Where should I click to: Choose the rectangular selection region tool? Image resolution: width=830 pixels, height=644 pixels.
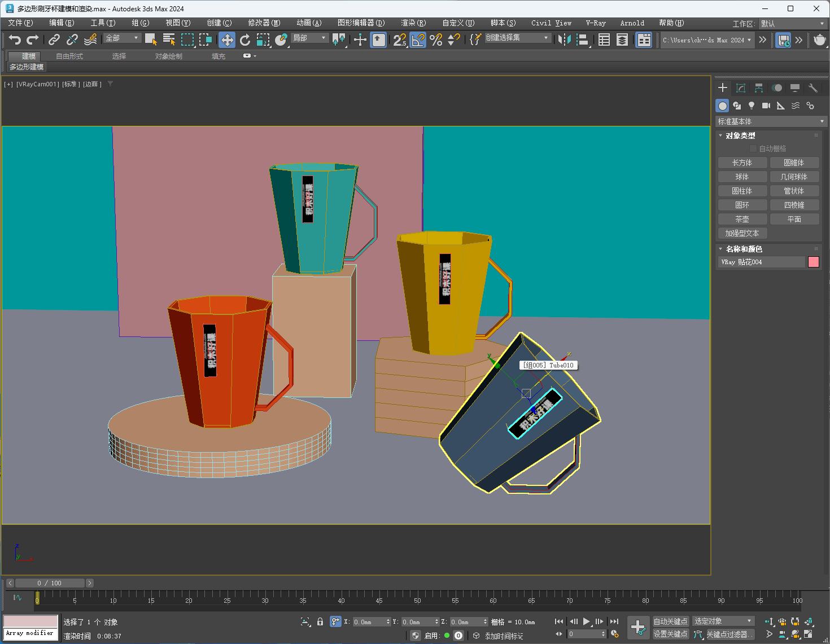pyautogui.click(x=187, y=40)
